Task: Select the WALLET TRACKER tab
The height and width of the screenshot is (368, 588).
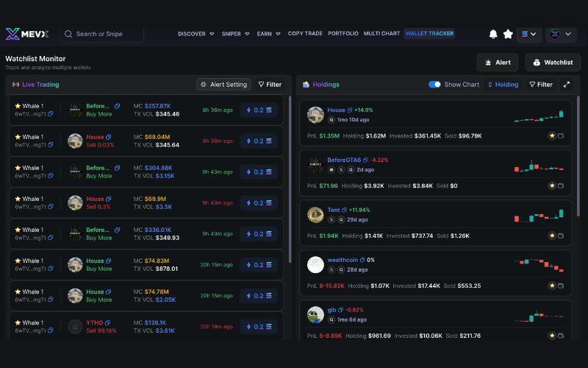Action: [x=429, y=33]
